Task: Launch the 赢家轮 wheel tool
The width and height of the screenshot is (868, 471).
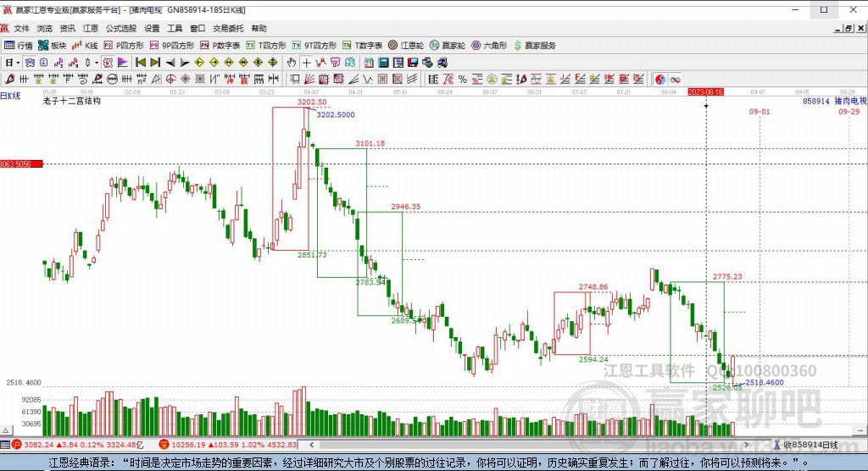Action: [x=448, y=46]
